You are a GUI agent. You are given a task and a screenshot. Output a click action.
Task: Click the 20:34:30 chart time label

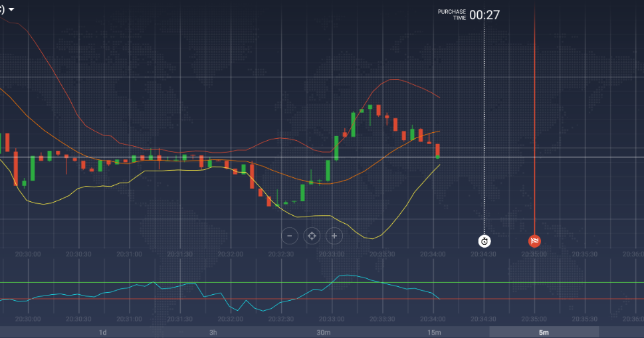tap(483, 254)
